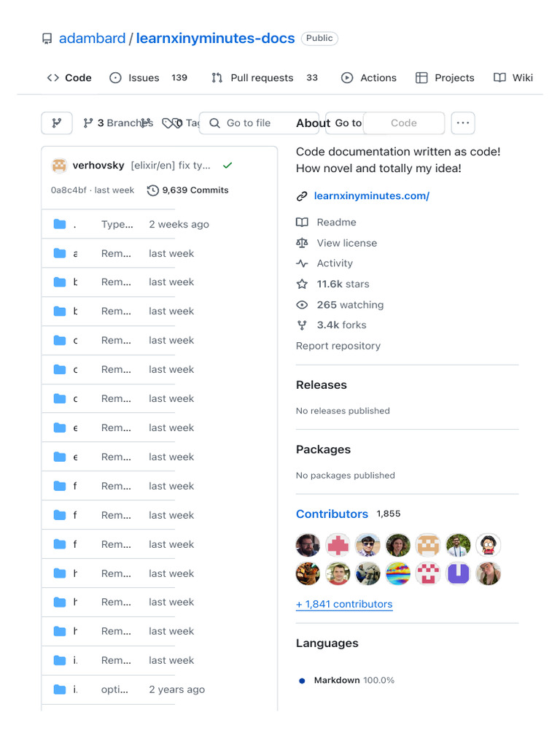Click the Activity pulse icon
560x747 pixels.
[x=302, y=263]
